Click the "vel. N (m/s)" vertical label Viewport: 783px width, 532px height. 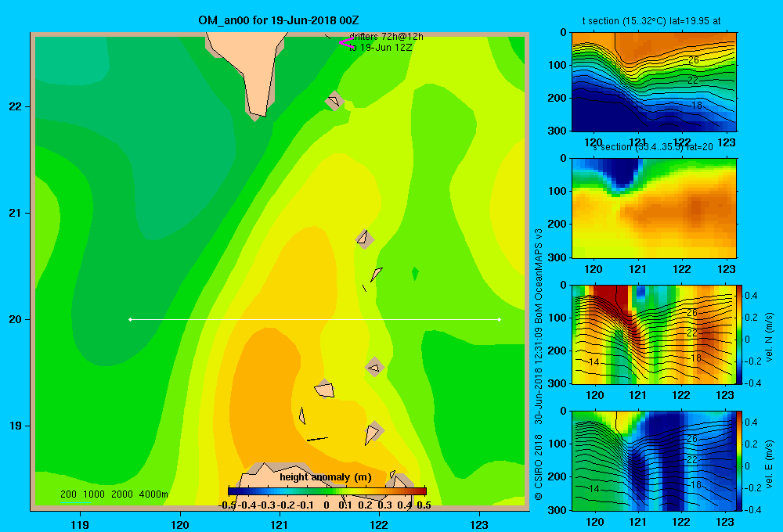pos(769,337)
